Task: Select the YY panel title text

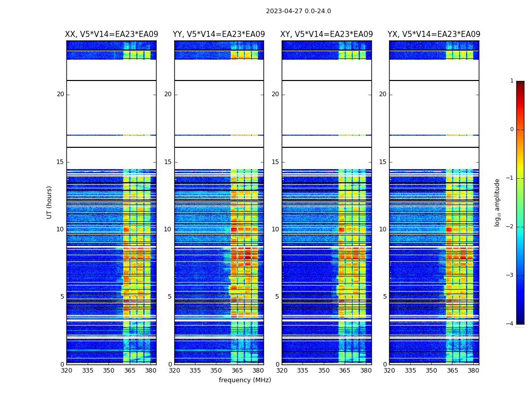Action: point(219,34)
